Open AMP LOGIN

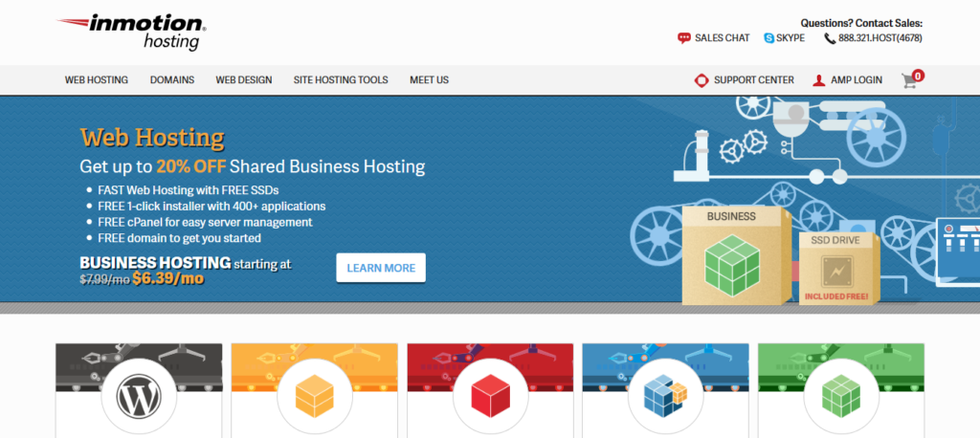pyautogui.click(x=857, y=80)
